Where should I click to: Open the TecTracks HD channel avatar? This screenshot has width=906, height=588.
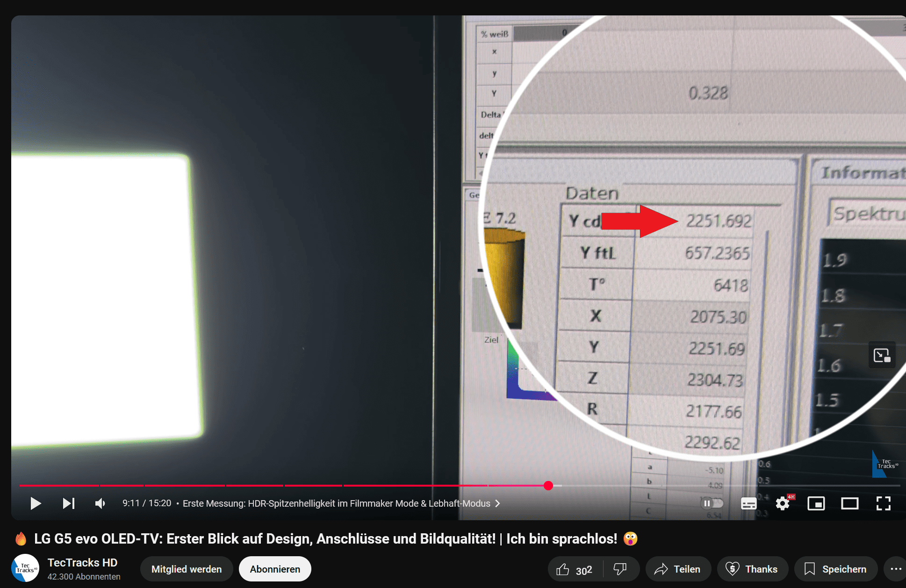(x=25, y=568)
